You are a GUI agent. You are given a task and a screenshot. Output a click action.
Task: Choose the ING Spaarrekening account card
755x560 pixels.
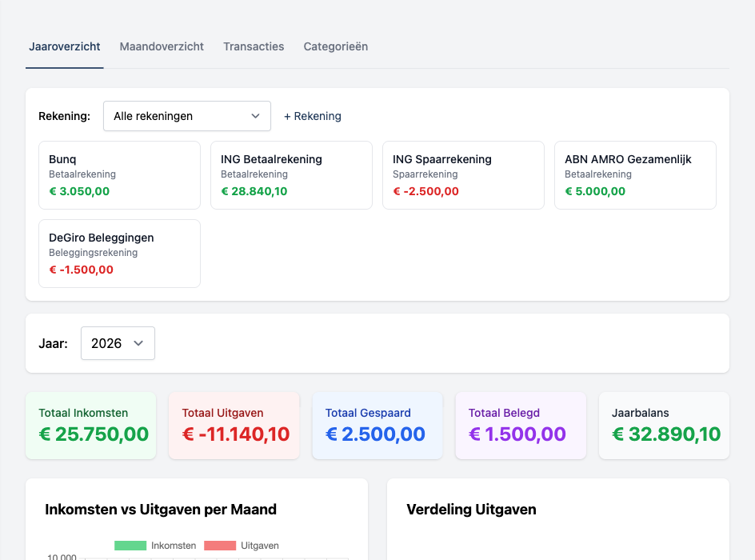pyautogui.click(x=463, y=175)
